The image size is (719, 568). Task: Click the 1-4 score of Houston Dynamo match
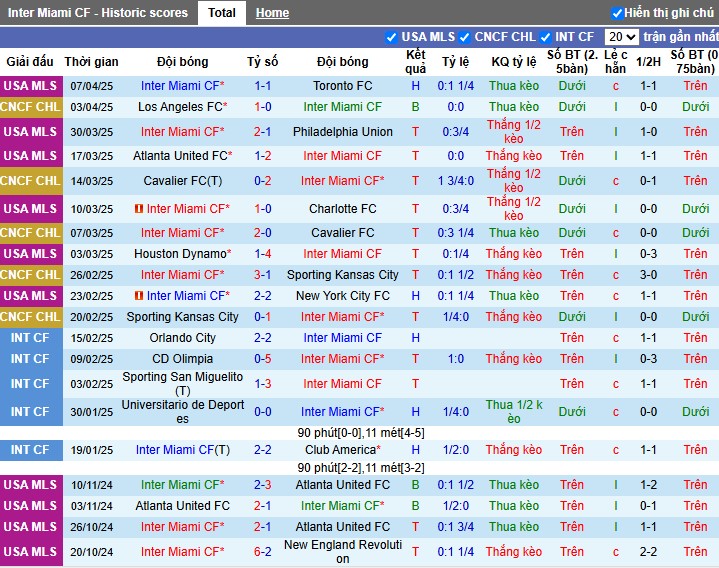(x=263, y=254)
